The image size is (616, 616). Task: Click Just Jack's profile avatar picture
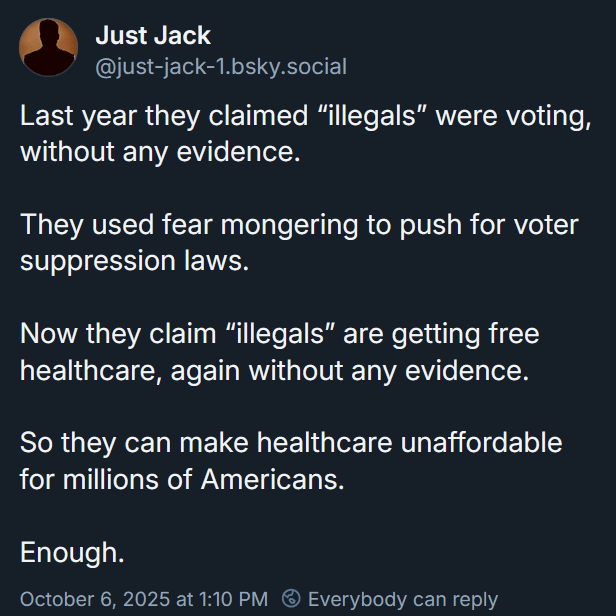49,47
